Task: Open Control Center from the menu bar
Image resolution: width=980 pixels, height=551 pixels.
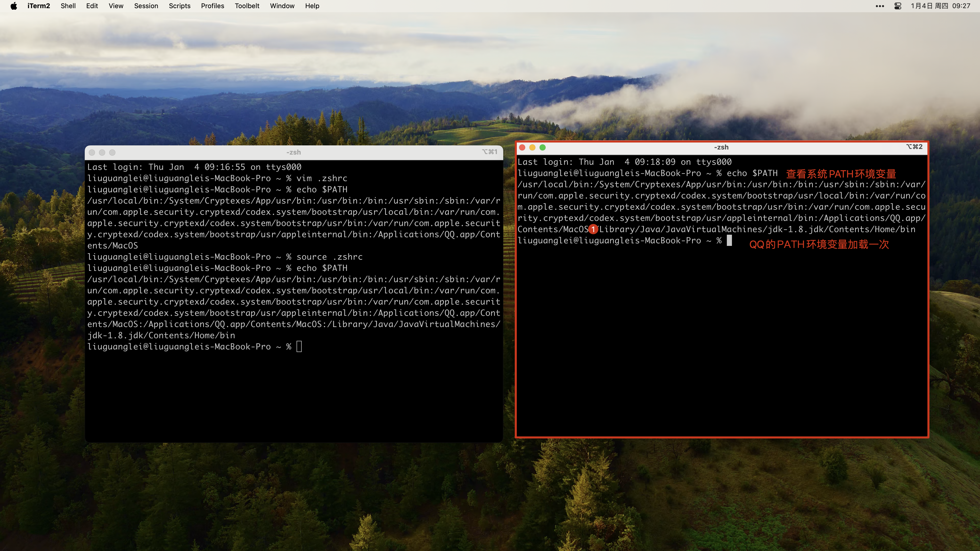Action: [898, 6]
